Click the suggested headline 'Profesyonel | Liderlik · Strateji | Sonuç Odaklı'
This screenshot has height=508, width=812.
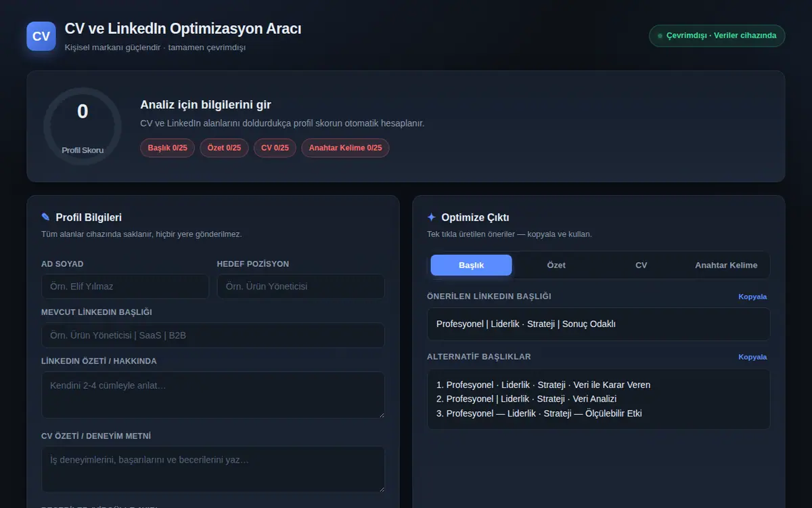pos(526,324)
